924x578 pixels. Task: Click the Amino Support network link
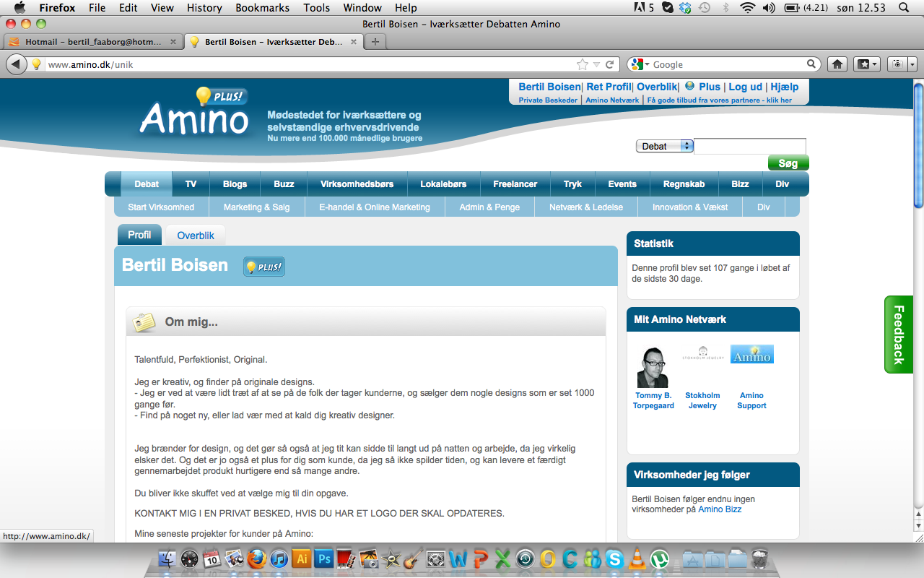(x=751, y=400)
